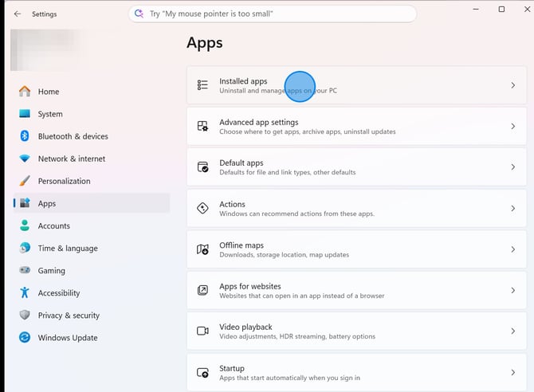
Task: Expand Installed apps chevron
Action: 513,85
